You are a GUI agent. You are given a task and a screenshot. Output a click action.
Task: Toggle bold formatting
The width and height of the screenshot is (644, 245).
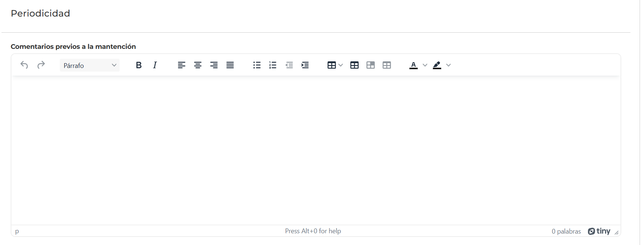139,65
